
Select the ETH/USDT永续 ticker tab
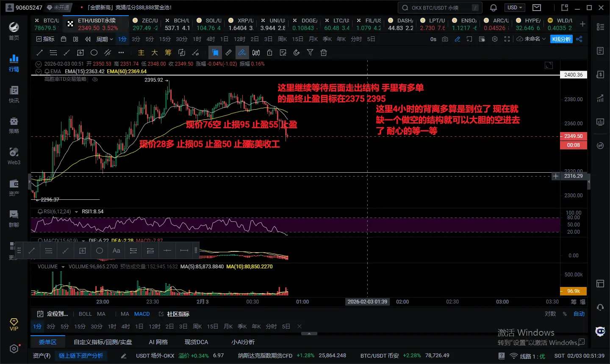coord(96,24)
